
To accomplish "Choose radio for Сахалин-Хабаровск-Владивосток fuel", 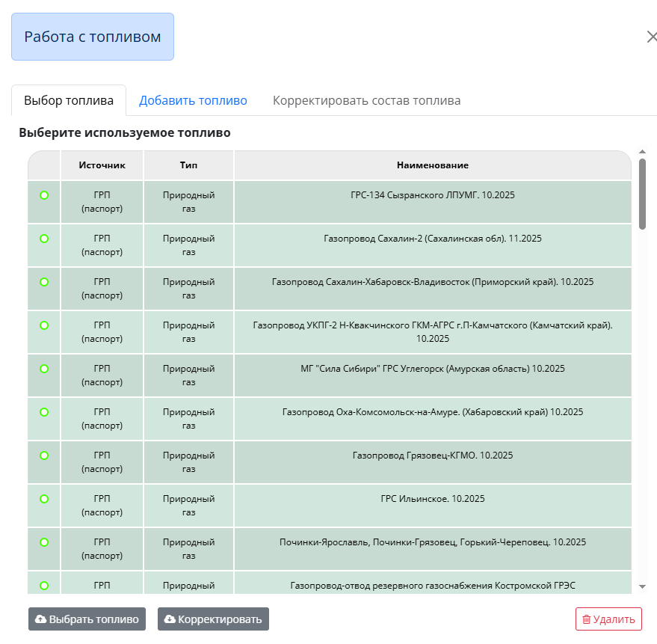I will click(x=44, y=282).
